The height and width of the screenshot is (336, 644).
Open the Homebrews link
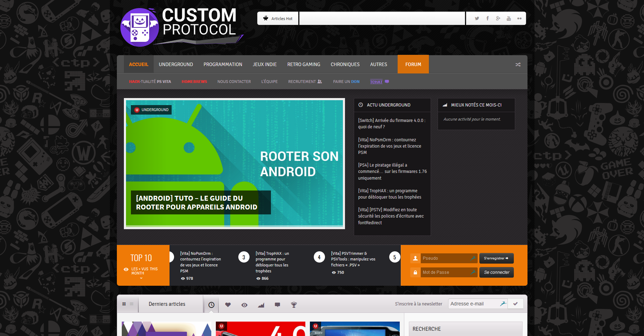point(194,82)
